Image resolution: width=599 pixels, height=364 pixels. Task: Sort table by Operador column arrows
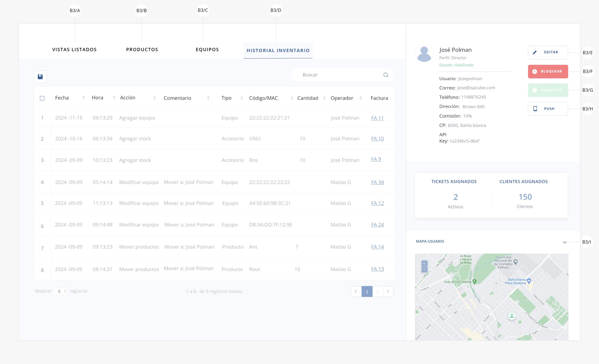[361, 98]
